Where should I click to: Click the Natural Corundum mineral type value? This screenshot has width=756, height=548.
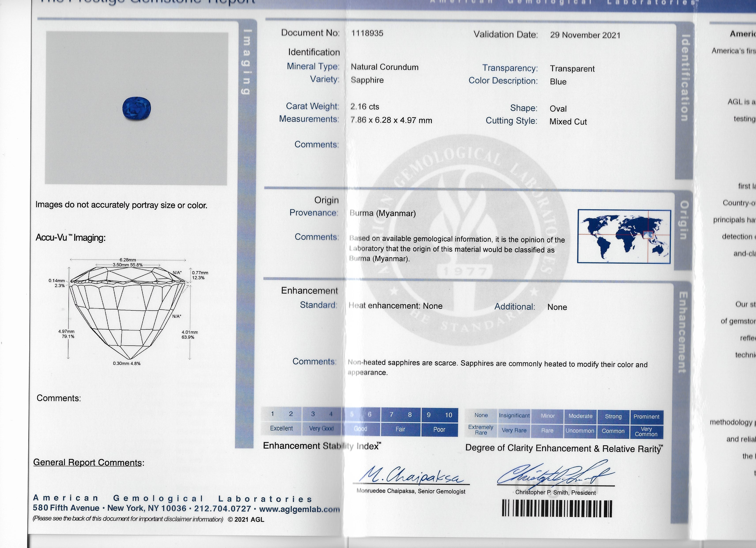384,67
